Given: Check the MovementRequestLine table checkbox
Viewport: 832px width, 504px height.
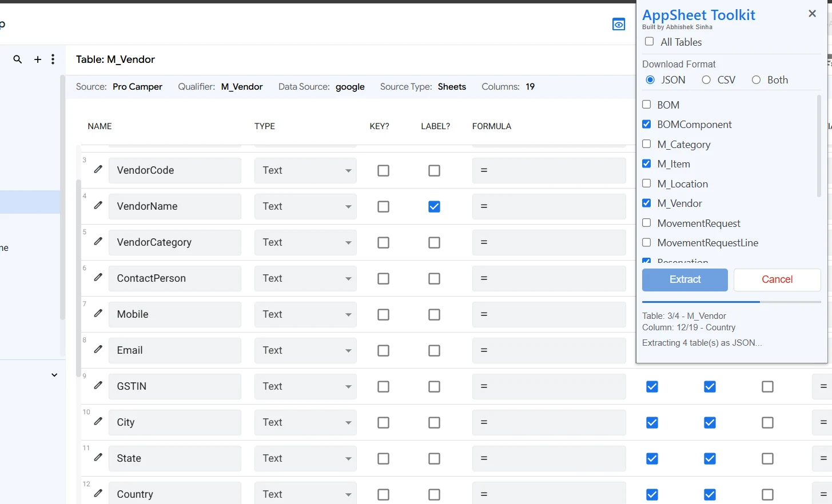Looking at the screenshot, I should tap(647, 242).
